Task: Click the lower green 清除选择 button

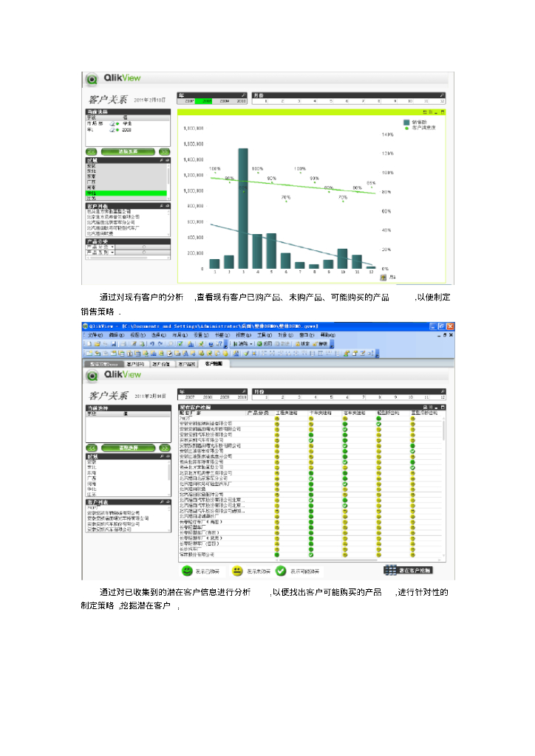Action: coord(129,448)
